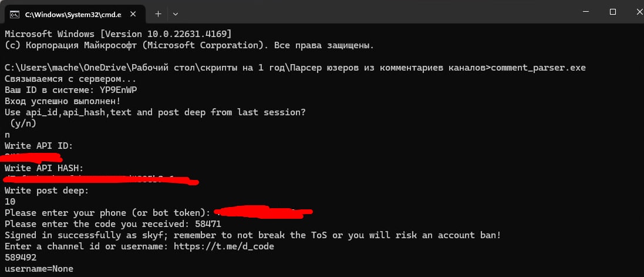Click the cmd icon in the terminal tab
644x277 pixels.
coord(14,14)
